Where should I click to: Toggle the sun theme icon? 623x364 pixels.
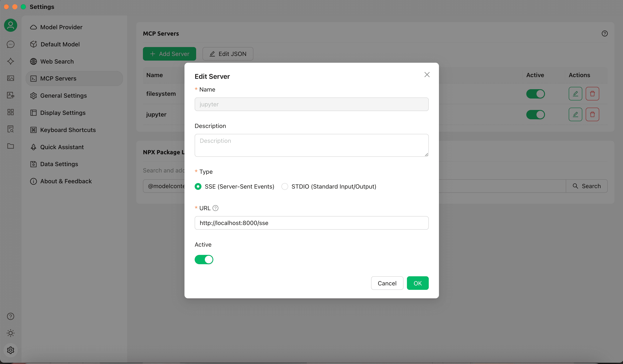tap(10, 333)
